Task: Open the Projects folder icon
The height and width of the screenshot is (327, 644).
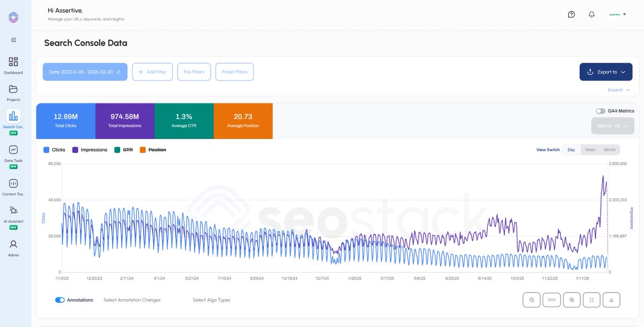Action: point(13,89)
